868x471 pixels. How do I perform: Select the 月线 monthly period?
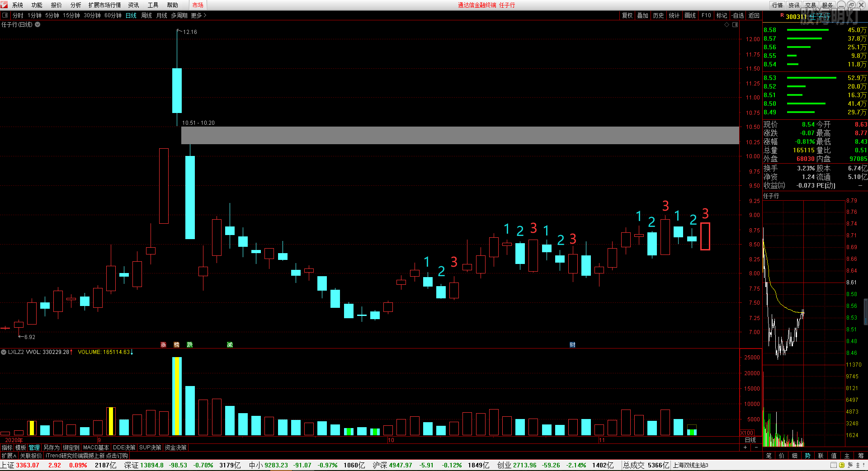pyautogui.click(x=162, y=15)
